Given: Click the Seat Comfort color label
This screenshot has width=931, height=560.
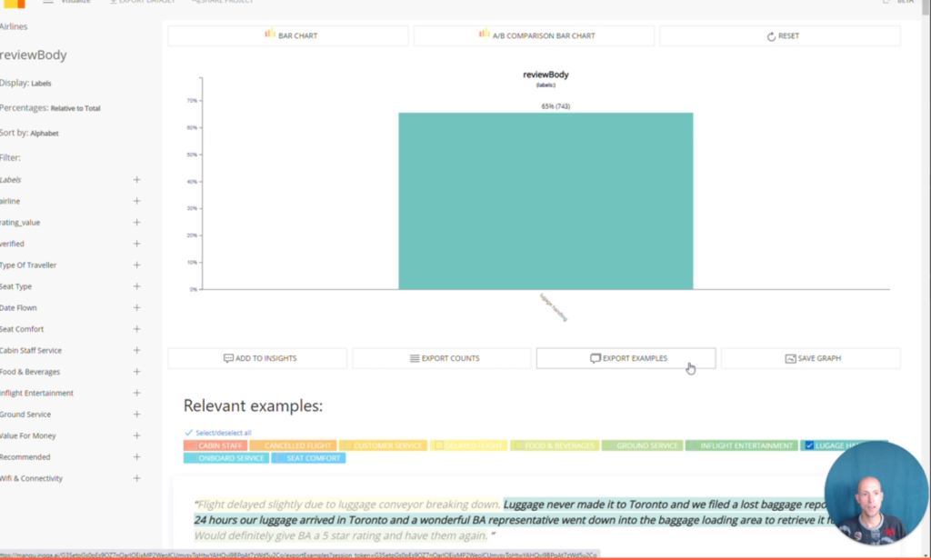Looking at the screenshot, I should 308,458.
